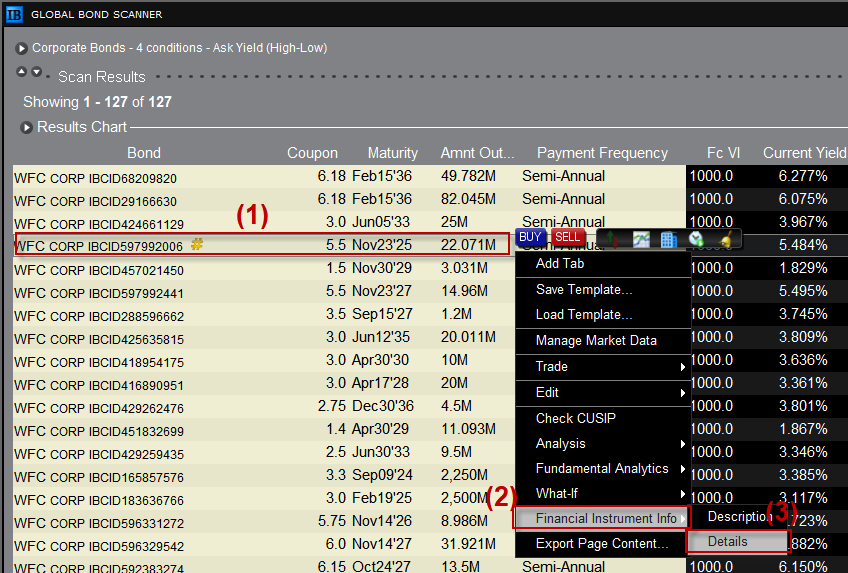Select Save Template... menu item
This screenshot has height=573, width=848.
[x=604, y=290]
